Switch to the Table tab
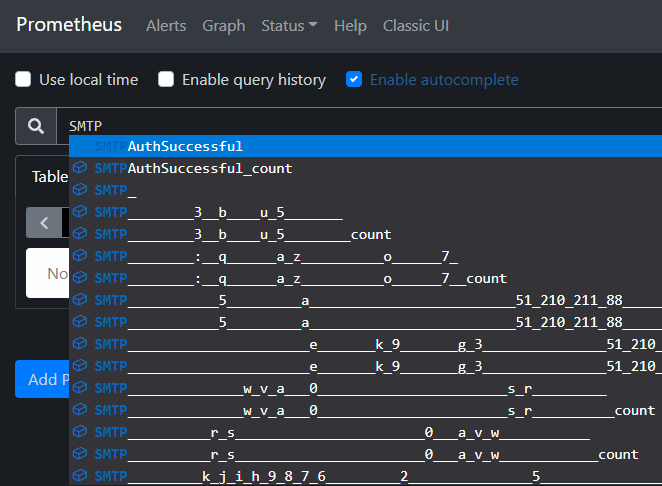Image resolution: width=662 pixels, height=486 pixels. (x=50, y=176)
